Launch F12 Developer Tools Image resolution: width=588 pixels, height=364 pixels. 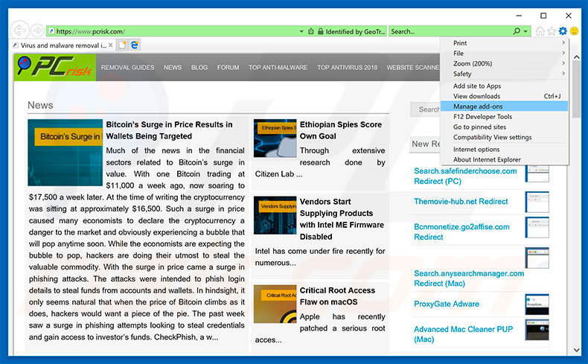504,117
